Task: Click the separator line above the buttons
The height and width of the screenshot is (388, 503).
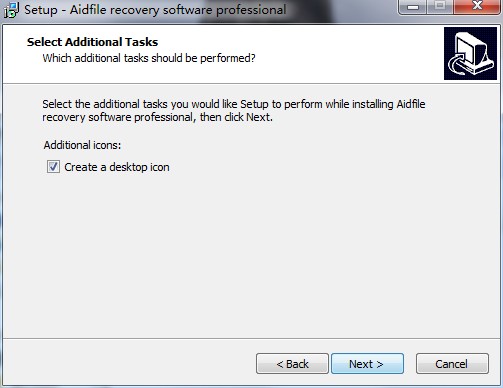Action: [x=251, y=339]
